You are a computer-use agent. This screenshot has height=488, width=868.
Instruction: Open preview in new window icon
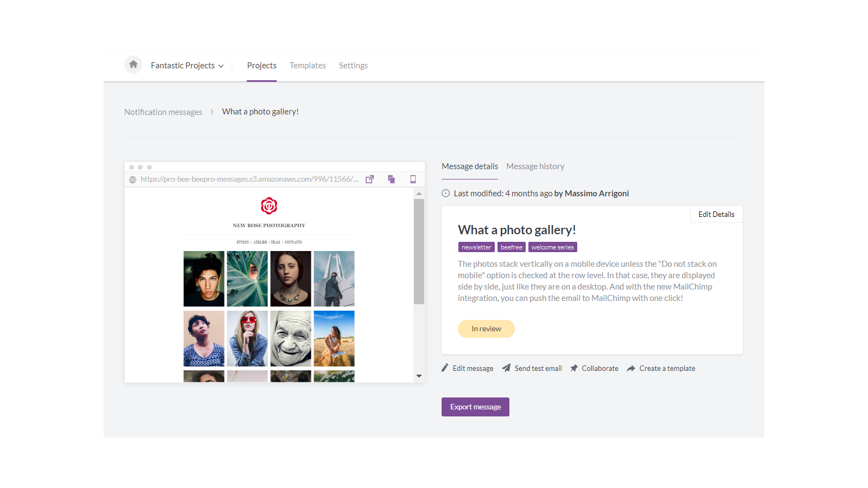(369, 179)
